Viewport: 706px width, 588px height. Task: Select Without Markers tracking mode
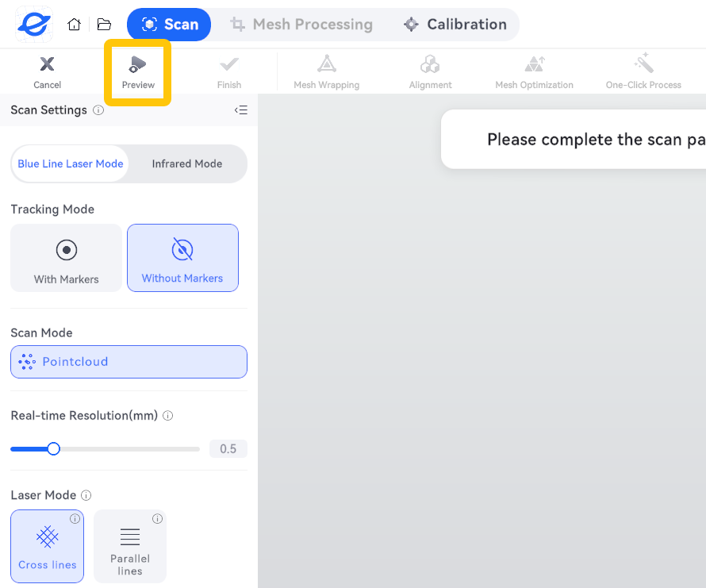(182, 258)
